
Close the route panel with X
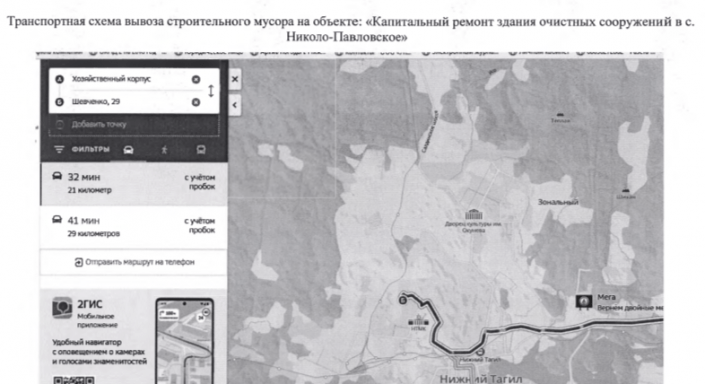coord(235,80)
